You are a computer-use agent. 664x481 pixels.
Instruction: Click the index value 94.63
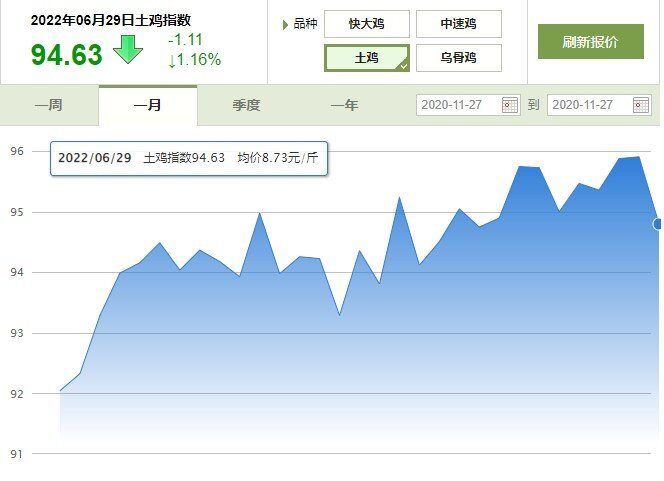coord(67,55)
